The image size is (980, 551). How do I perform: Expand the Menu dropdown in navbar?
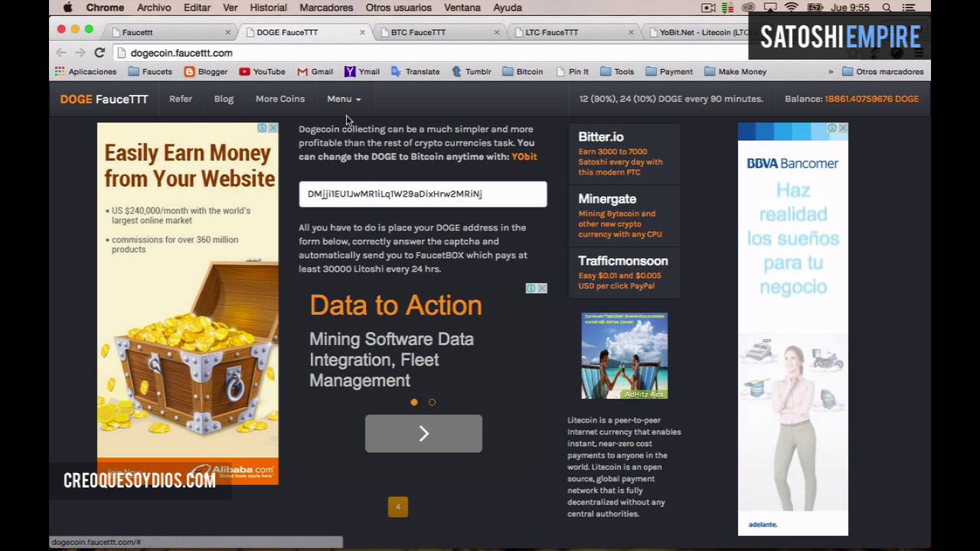click(344, 99)
